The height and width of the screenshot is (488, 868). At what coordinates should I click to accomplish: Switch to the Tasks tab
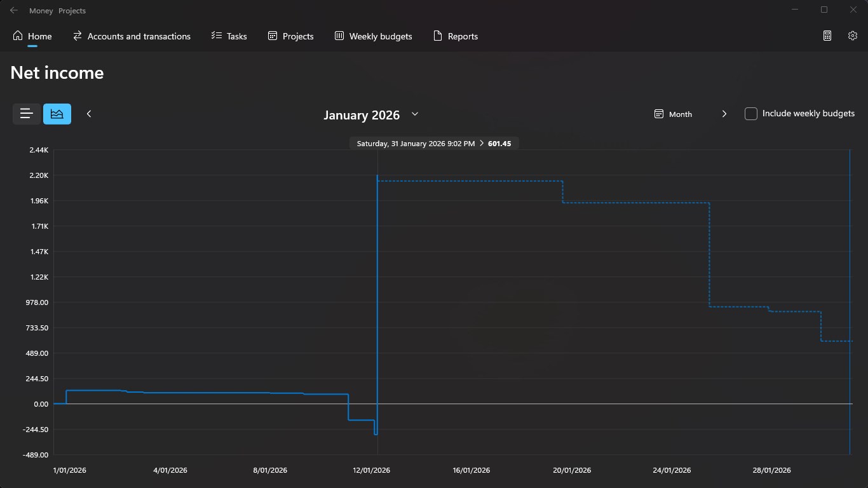coord(229,36)
